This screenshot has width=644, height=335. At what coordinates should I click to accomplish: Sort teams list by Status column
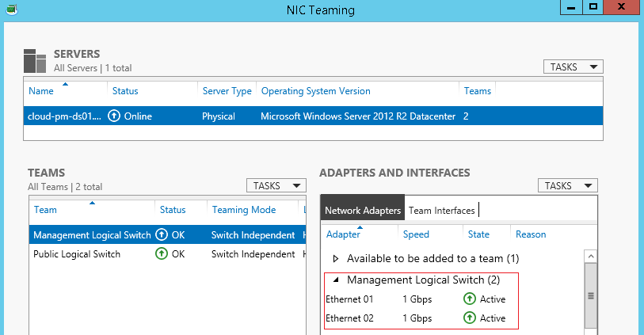[x=173, y=210]
